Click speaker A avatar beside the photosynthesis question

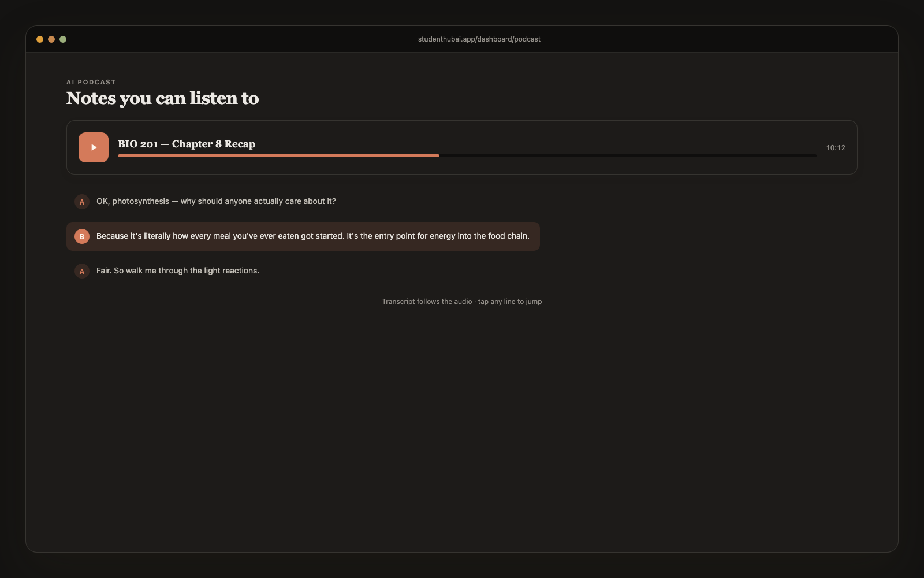point(82,202)
